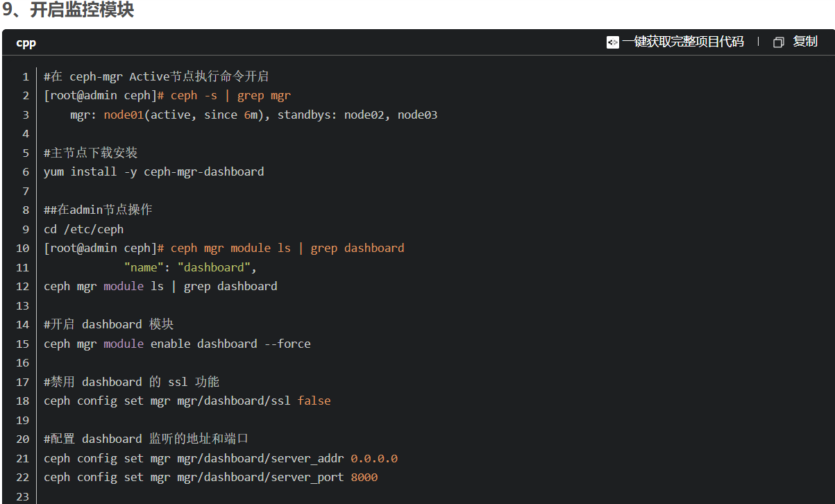Screen dimensions: 835x504
Task: Click line number 1 in the gutter
Action: click(x=26, y=76)
